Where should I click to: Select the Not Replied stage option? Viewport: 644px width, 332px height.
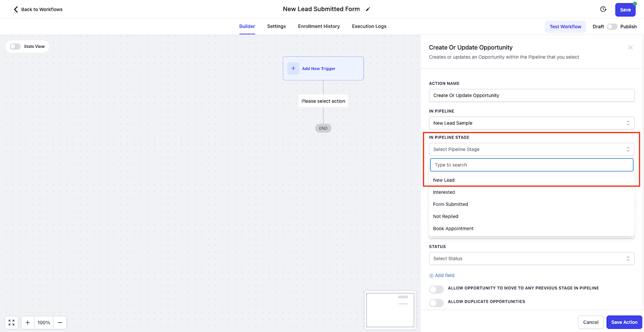click(532, 216)
